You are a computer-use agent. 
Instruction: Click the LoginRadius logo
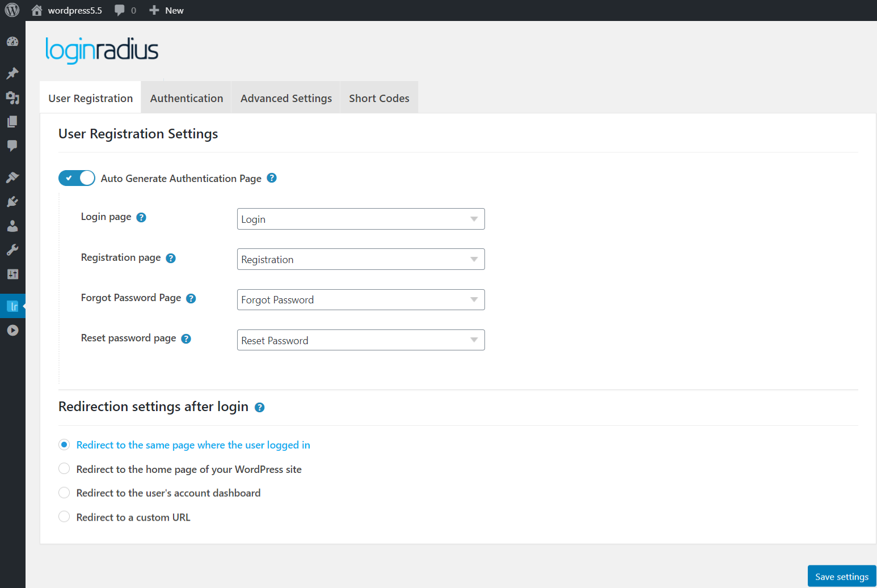click(x=102, y=50)
